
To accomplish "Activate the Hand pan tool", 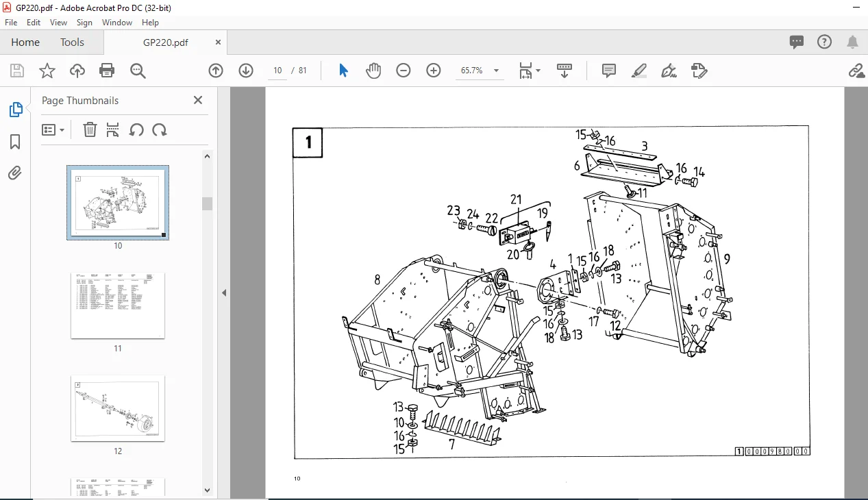I will pos(373,71).
